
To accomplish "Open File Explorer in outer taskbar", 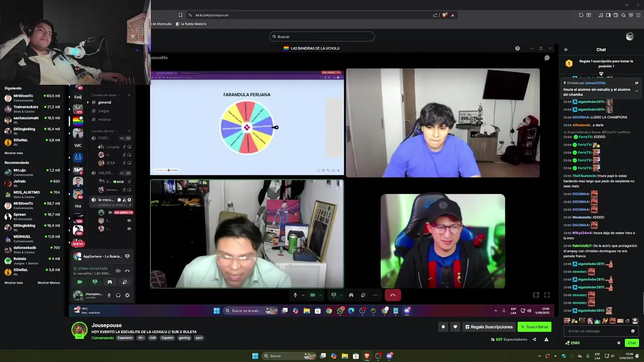I will pyautogui.click(x=345, y=356).
